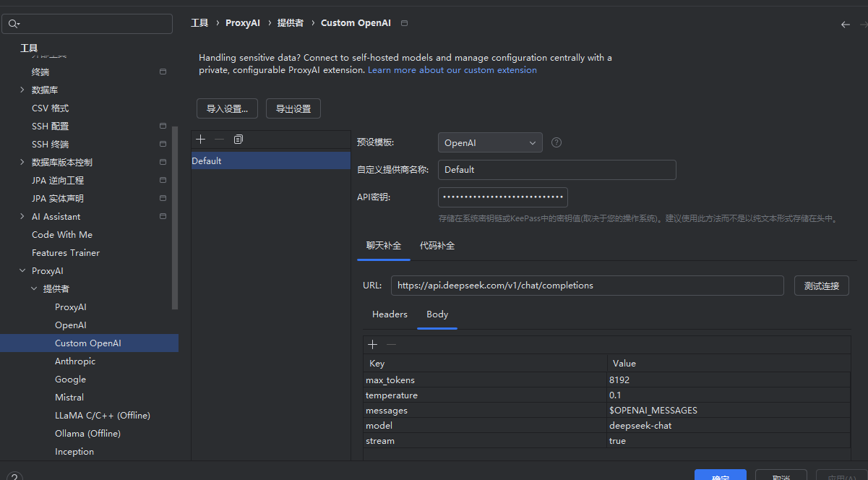Switch to the 聊天补全 tab
868x480 pixels.
click(x=384, y=246)
